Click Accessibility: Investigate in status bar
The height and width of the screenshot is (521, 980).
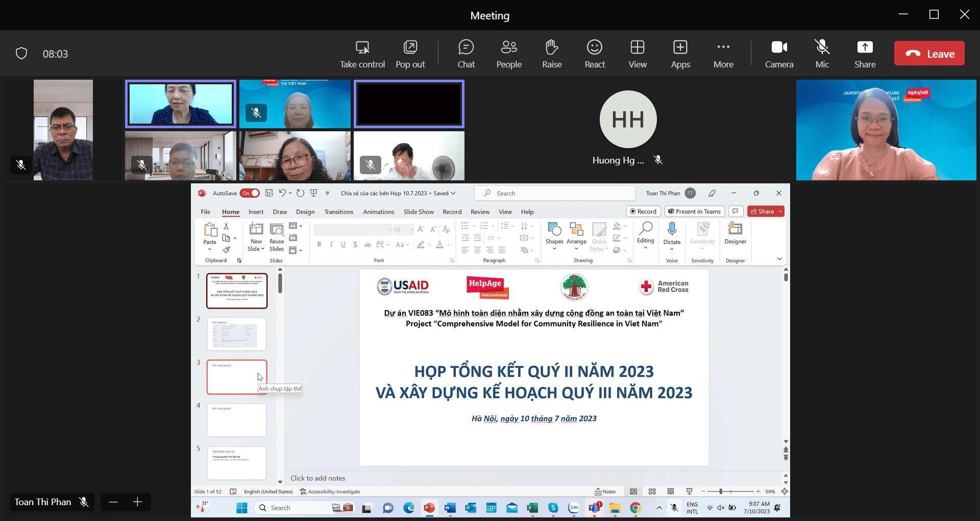pos(330,491)
